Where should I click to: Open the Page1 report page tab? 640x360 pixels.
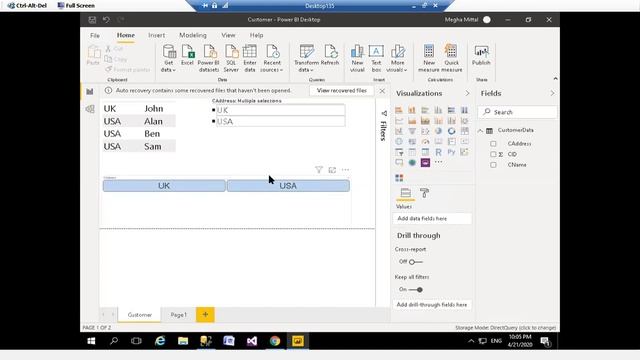pyautogui.click(x=178, y=315)
